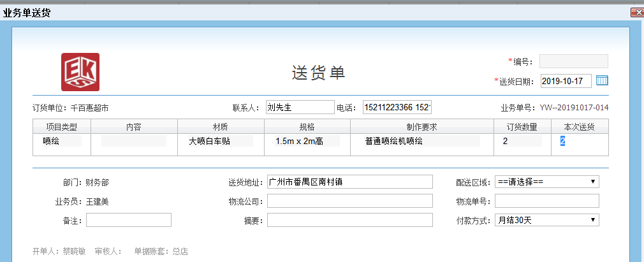Click the 联系人 field containing 刘先生

[x=300, y=107]
